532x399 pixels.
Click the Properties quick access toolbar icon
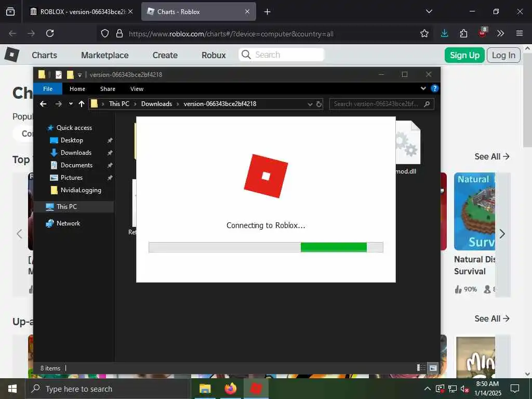(59, 75)
